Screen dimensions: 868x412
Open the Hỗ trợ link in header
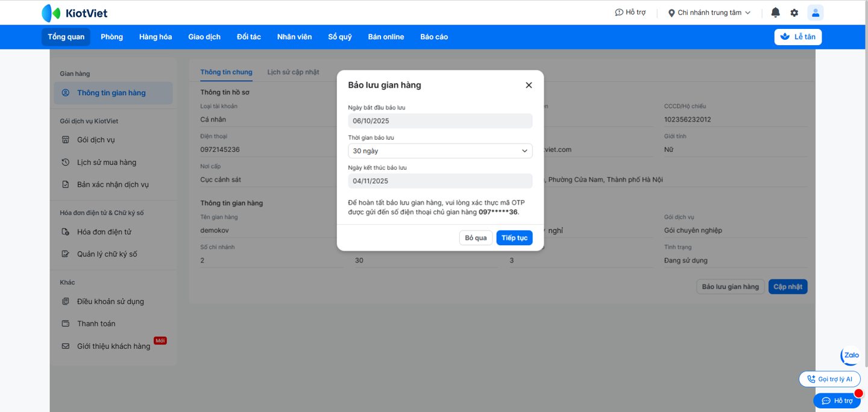coord(630,13)
